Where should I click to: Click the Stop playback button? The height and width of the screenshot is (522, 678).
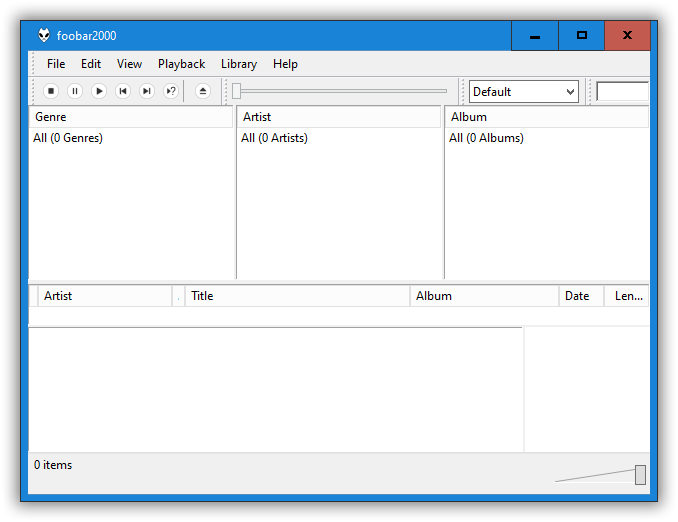point(51,91)
